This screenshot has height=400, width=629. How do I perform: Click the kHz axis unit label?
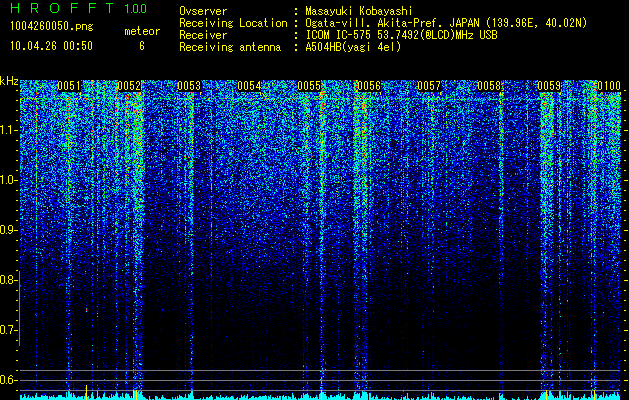pyautogui.click(x=9, y=81)
